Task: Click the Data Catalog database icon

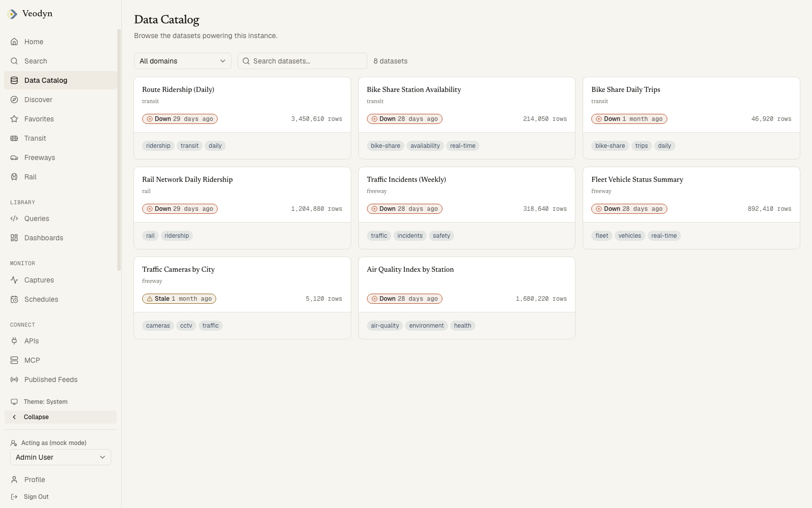Action: [14, 80]
